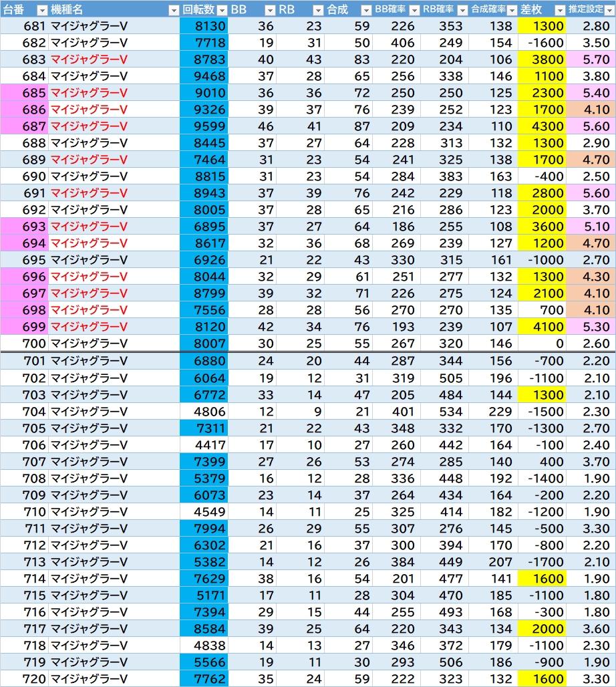Select the 回転数 cell showing 9599
616x687 pixels.
point(204,126)
